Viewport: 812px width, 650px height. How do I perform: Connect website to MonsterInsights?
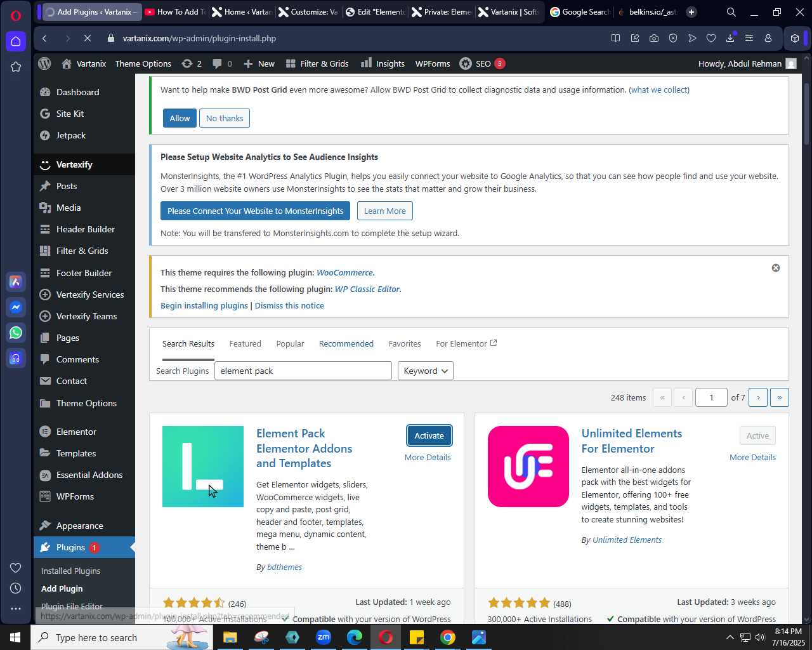pos(255,211)
